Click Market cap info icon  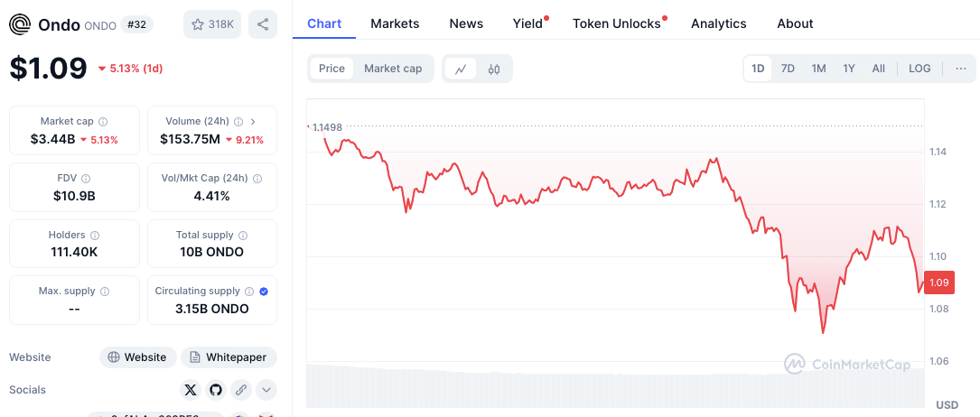tap(103, 121)
